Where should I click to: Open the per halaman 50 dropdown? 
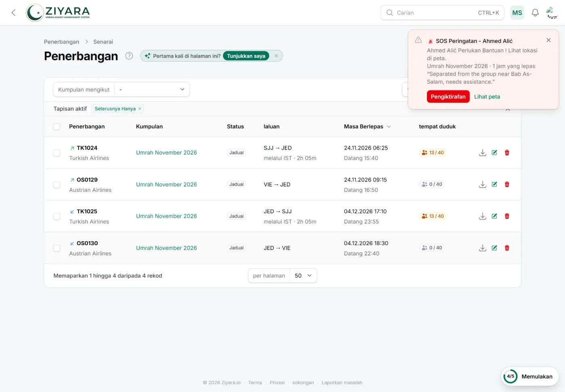pos(303,276)
